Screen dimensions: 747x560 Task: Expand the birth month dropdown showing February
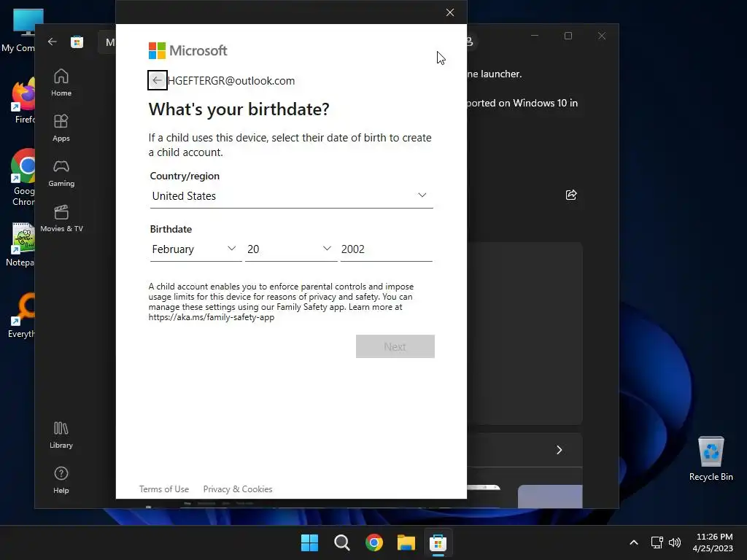195,249
